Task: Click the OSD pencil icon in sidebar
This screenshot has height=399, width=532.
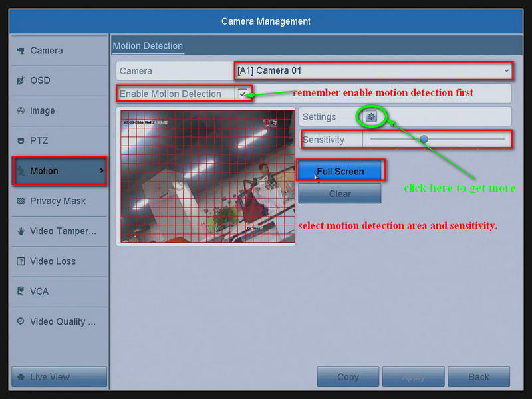Action: coord(21,80)
